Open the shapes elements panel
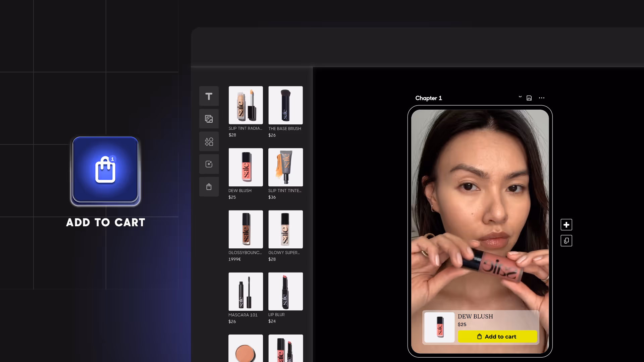The width and height of the screenshot is (644, 362). 209,141
